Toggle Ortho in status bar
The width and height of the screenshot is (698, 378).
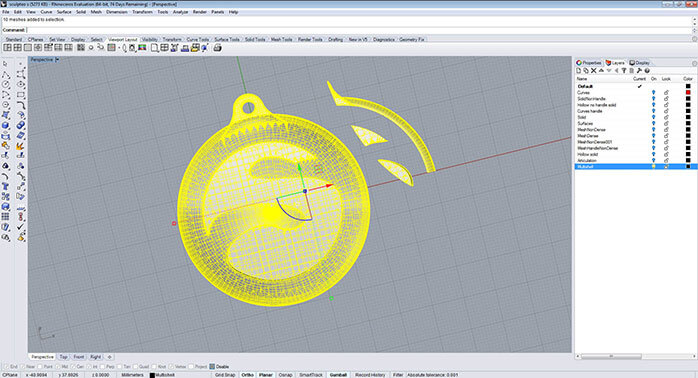248,375
